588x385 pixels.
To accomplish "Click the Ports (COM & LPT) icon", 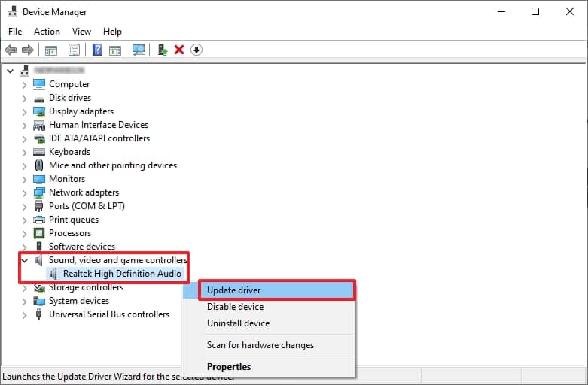I will pyautogui.click(x=38, y=206).
